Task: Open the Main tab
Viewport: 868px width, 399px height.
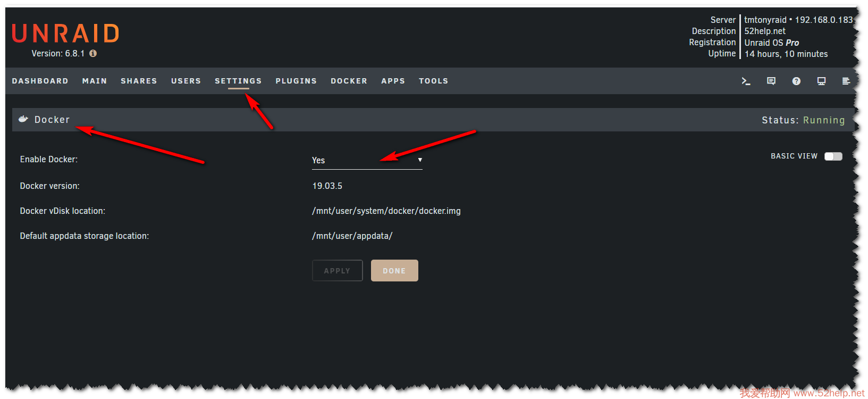Action: tap(95, 81)
